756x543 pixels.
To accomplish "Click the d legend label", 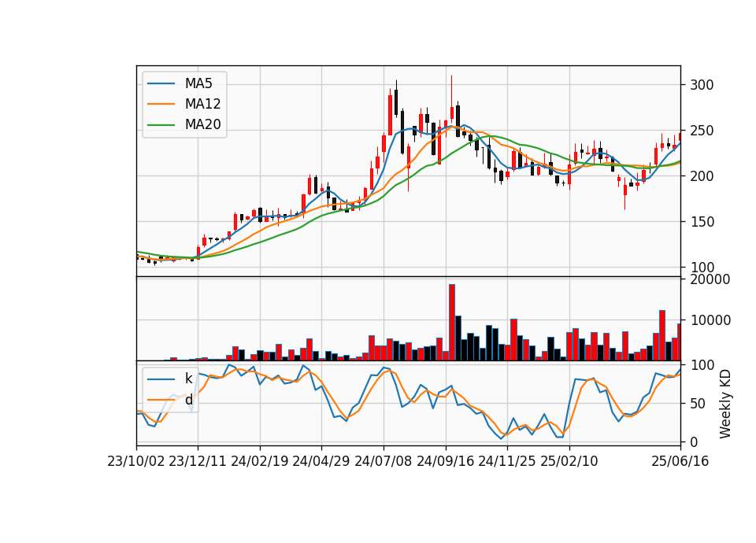I will pyautogui.click(x=189, y=400).
